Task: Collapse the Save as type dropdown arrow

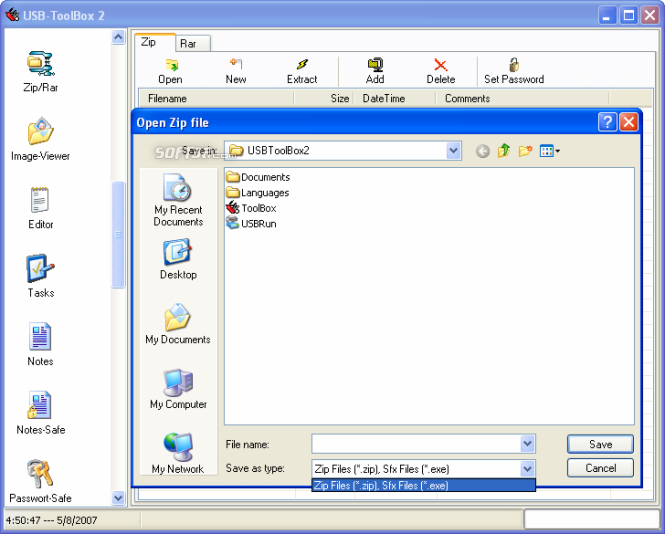Action: pyautogui.click(x=527, y=469)
